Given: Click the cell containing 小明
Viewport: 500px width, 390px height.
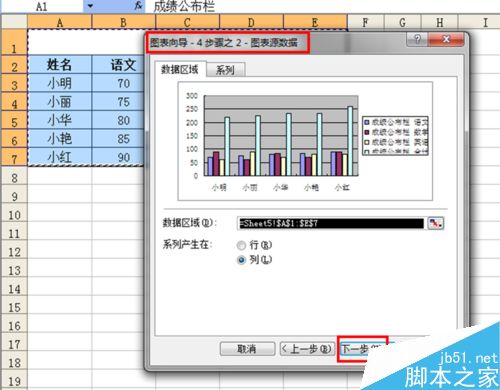Looking at the screenshot, I should pos(60,83).
